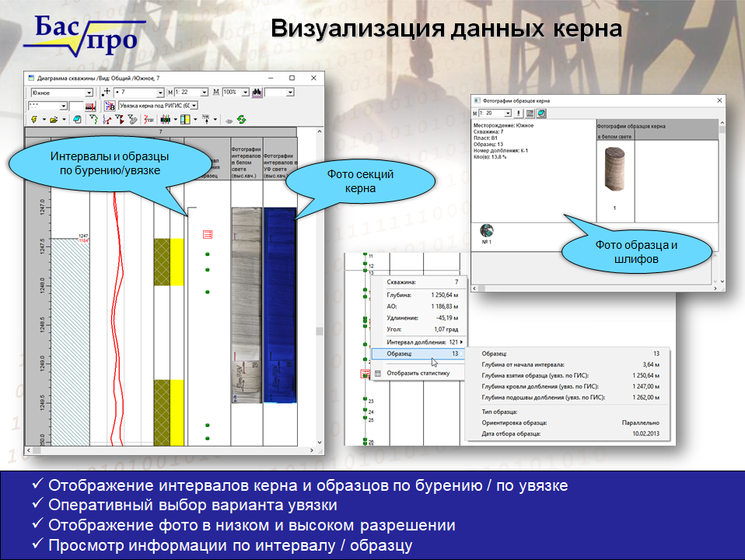745x560 pixels.
Task: Click the lower yellow lithology interval
Action: pyautogui.click(x=177, y=412)
